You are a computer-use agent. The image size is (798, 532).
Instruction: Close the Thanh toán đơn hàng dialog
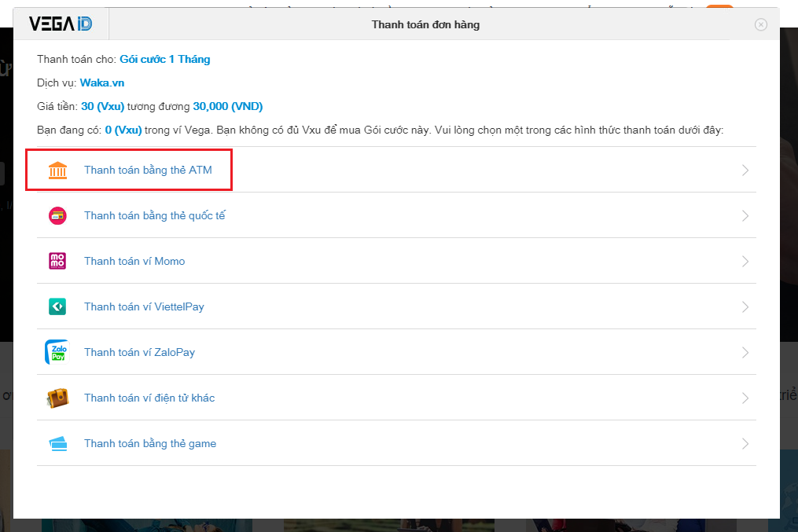(x=760, y=24)
